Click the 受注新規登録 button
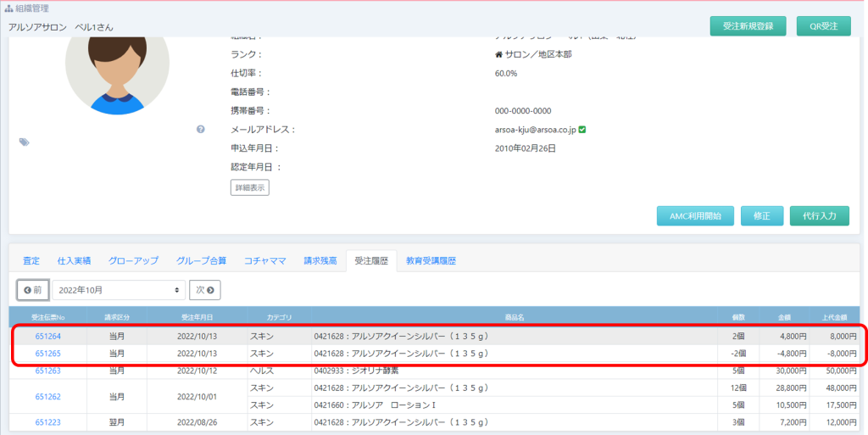This screenshot has width=868, height=435. (748, 26)
